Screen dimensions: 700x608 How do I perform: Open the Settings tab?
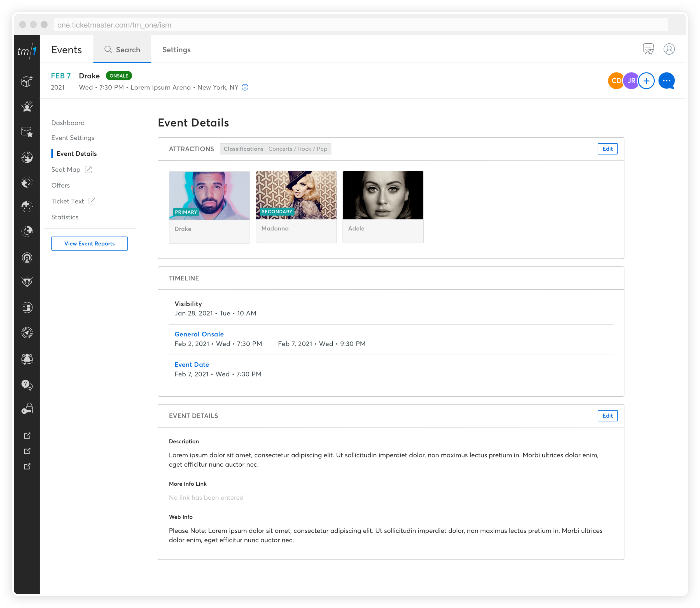tap(176, 50)
